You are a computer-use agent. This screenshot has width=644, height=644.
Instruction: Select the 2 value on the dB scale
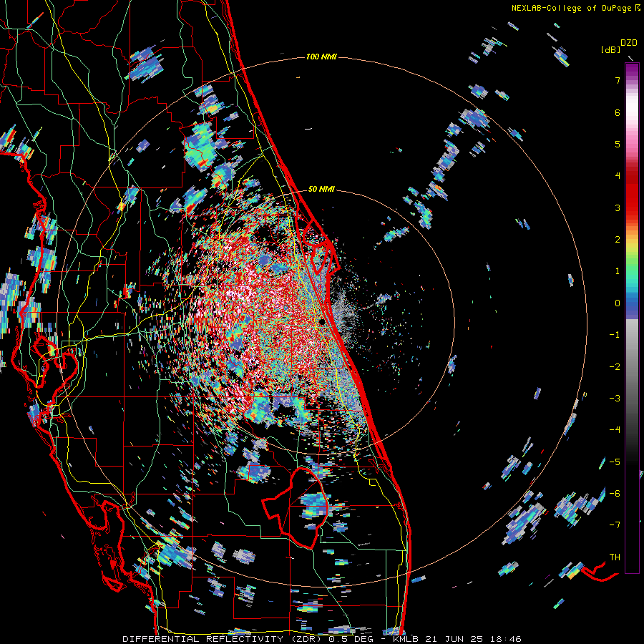tap(618, 239)
